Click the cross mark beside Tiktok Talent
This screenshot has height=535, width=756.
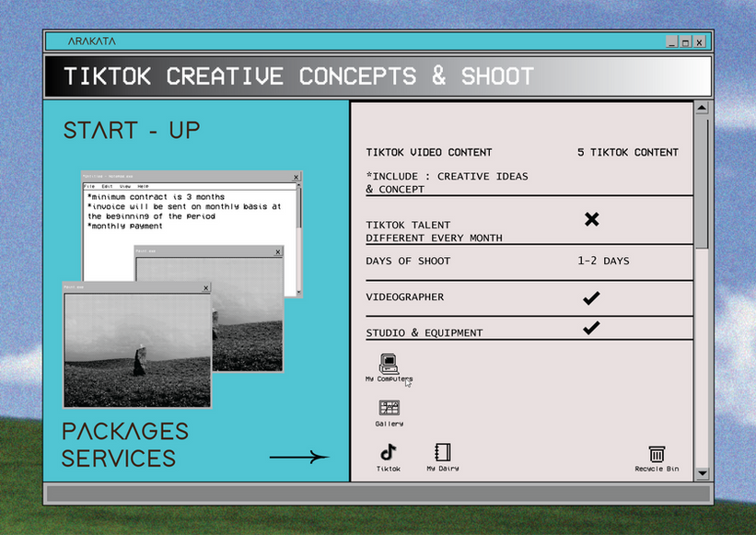(591, 219)
